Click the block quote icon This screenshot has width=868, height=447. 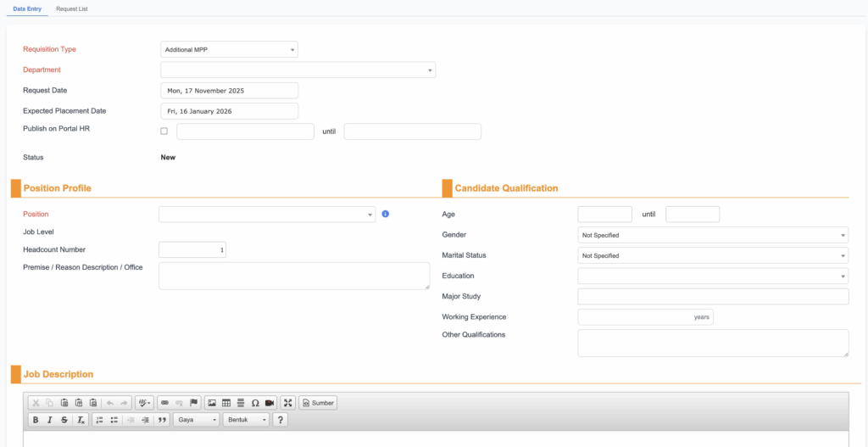tap(162, 420)
